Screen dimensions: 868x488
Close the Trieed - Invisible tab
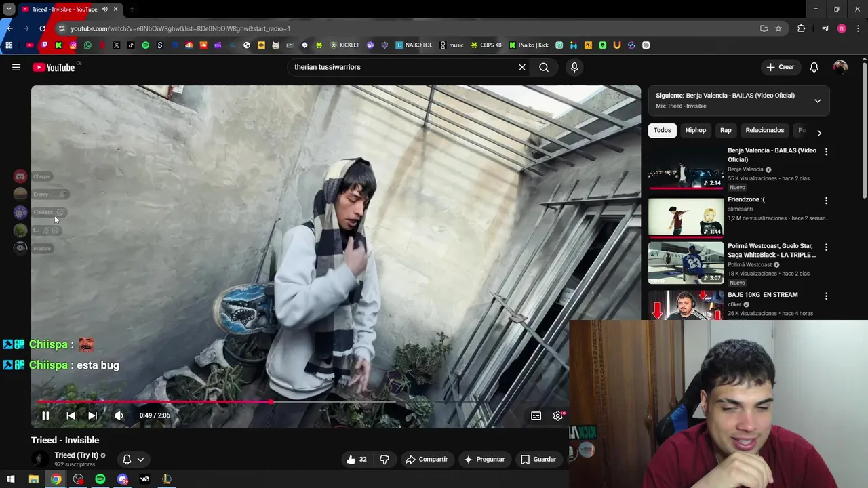pos(115,9)
